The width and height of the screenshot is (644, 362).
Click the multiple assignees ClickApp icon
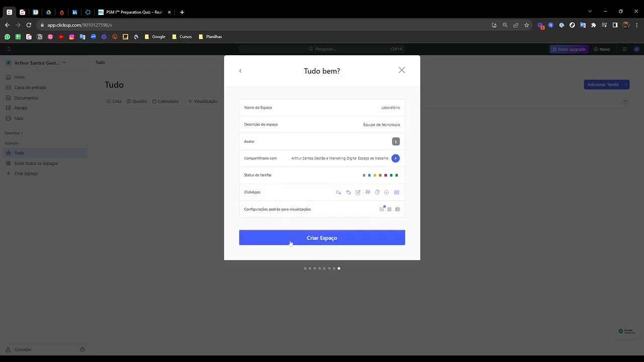(368, 193)
